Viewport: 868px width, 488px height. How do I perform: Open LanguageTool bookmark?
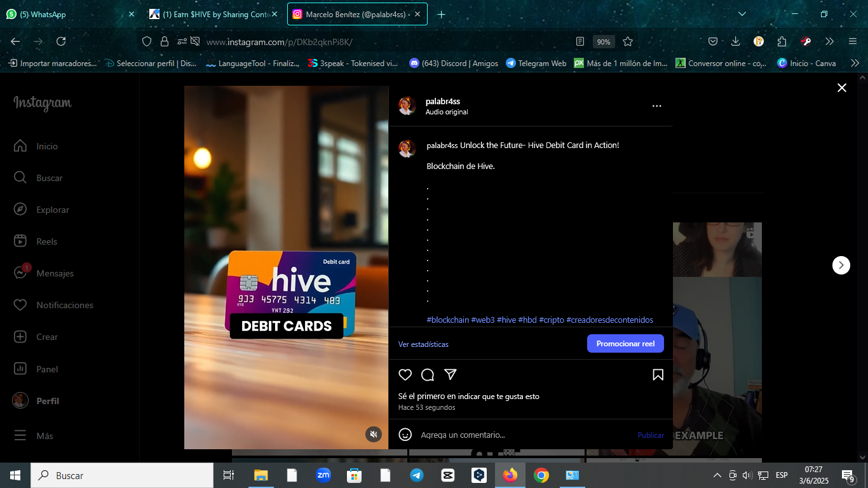(252, 64)
